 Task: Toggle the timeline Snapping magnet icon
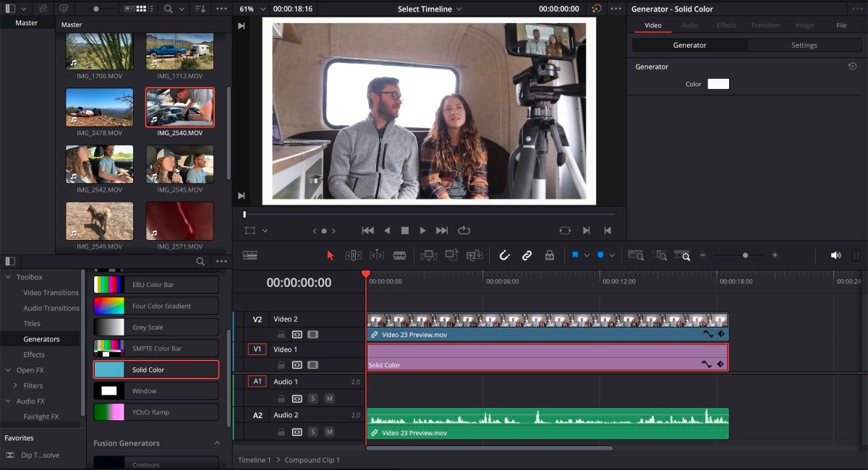[x=505, y=255]
